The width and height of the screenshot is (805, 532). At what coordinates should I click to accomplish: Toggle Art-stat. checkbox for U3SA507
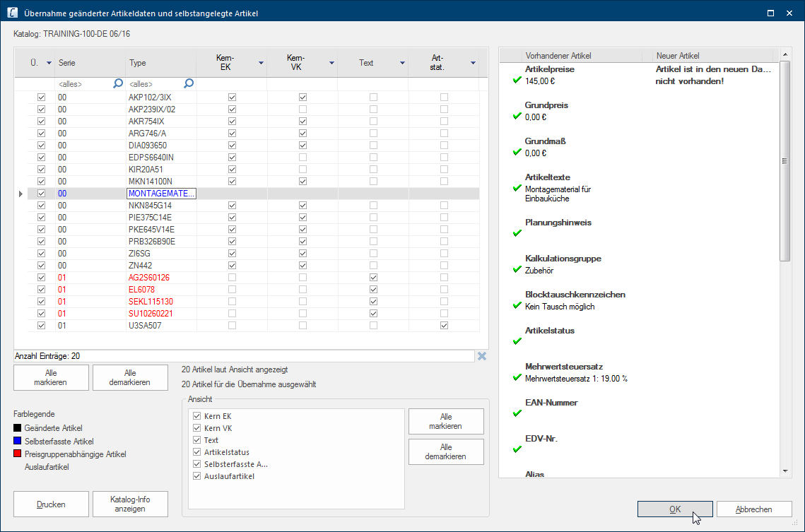[x=444, y=326]
